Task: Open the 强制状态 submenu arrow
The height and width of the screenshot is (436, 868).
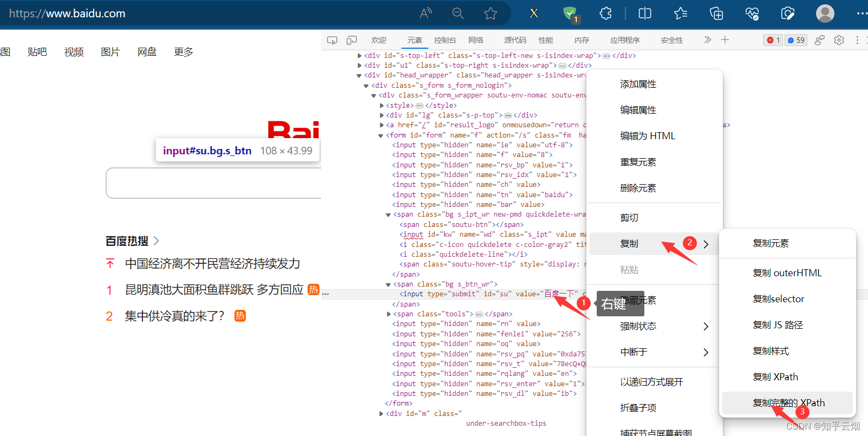Action: tap(706, 326)
